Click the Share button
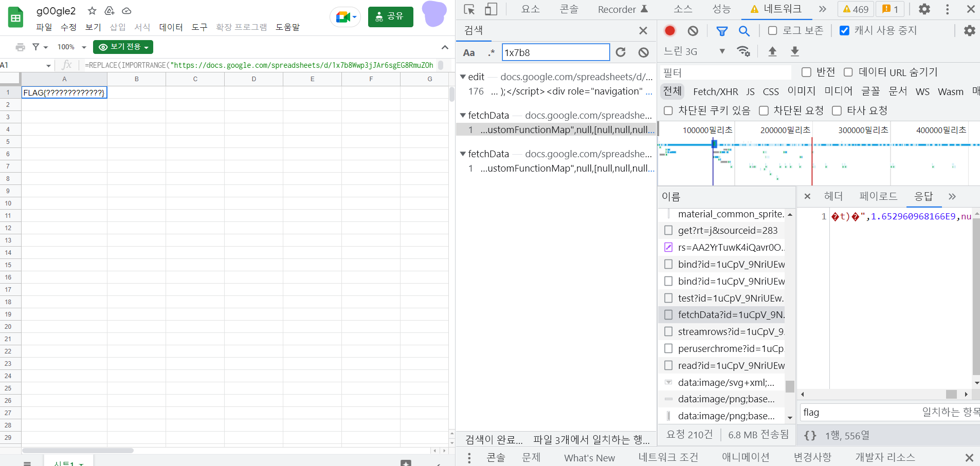Viewport: 980px width, 466px height. 391,17
